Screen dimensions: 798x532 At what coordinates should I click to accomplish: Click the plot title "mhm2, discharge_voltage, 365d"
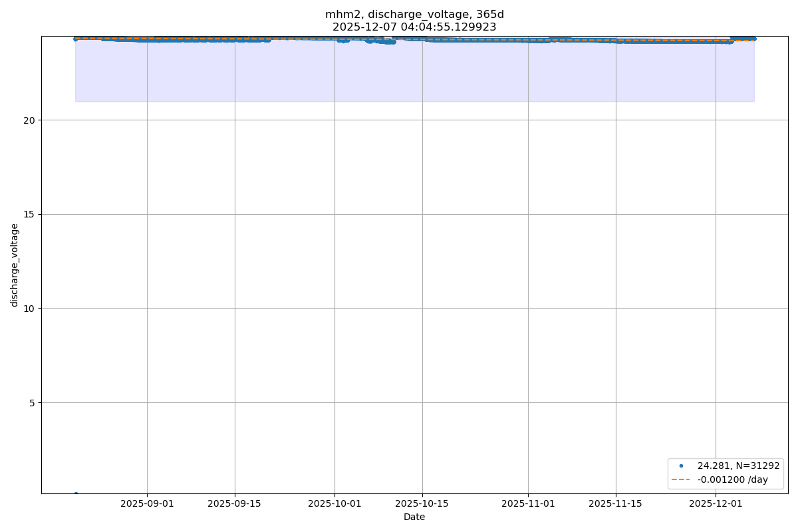[x=414, y=15]
